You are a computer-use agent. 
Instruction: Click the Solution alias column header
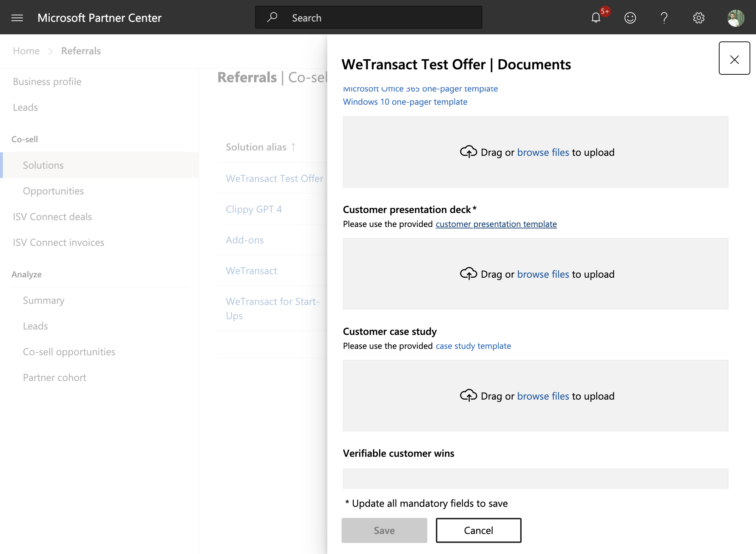(256, 147)
